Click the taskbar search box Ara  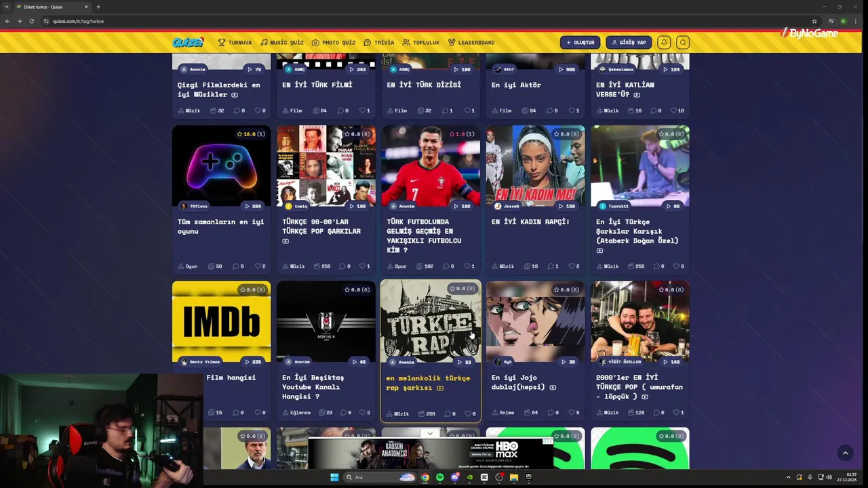pos(380,477)
